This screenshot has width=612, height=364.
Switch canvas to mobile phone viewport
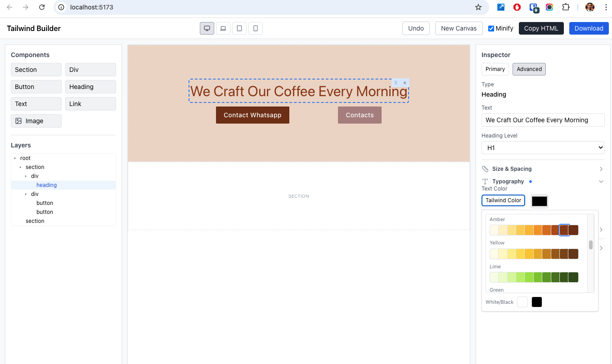(256, 28)
